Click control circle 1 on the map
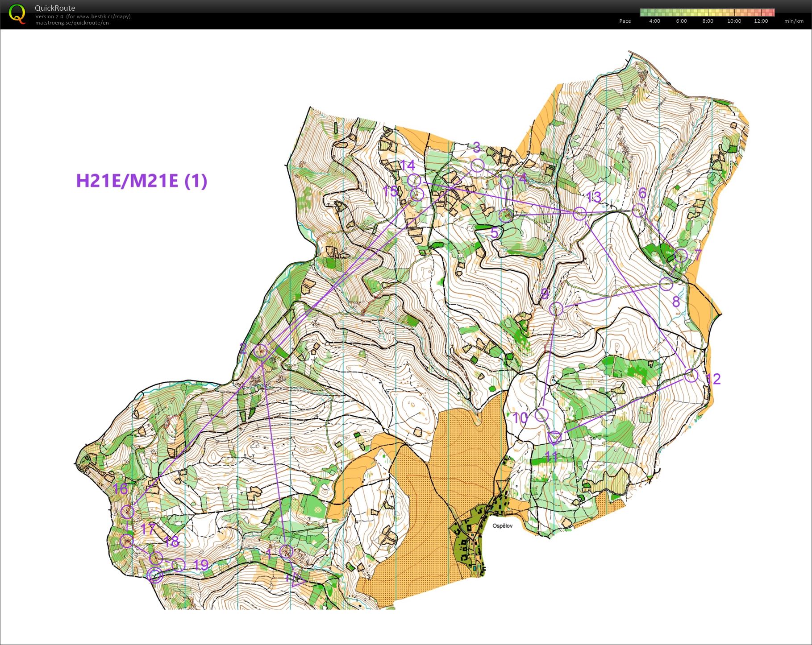812x645 pixels. (286, 551)
